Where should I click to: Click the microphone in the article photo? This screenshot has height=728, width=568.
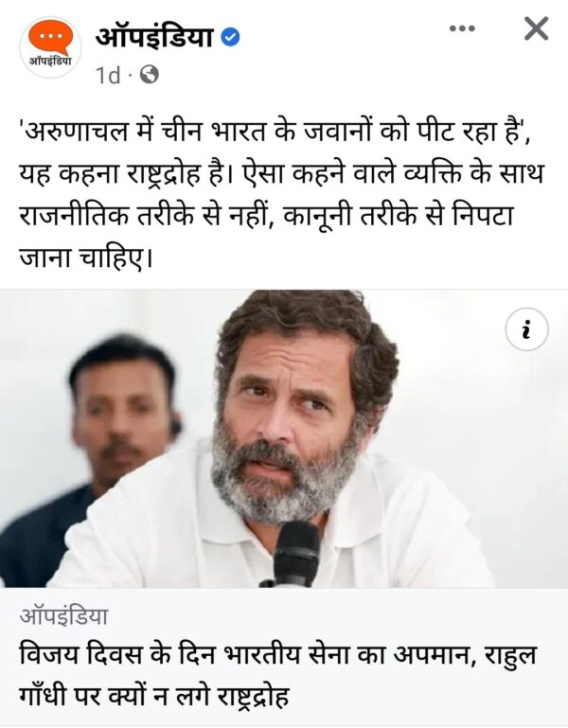tap(296, 554)
